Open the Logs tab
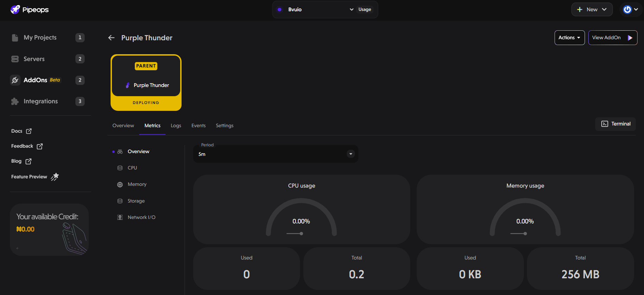644x295 pixels. [176, 126]
